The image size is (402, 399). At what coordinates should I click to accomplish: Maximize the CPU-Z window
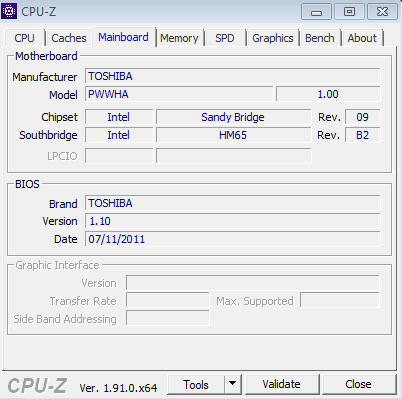[x=349, y=12]
